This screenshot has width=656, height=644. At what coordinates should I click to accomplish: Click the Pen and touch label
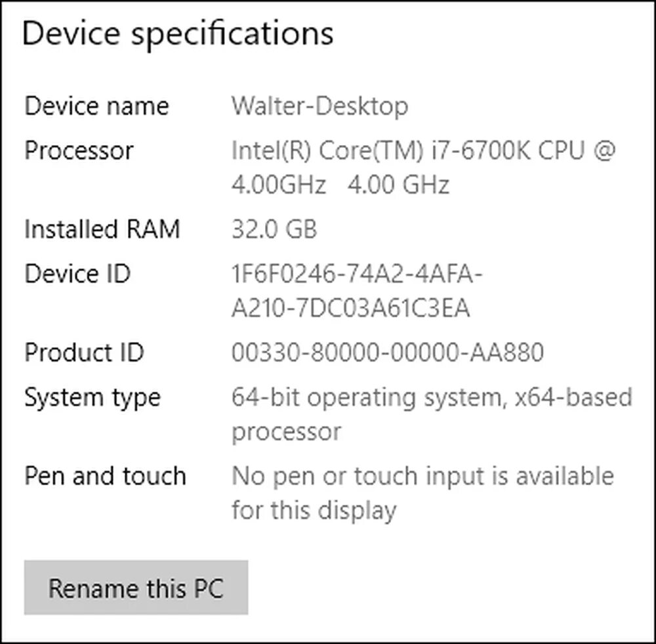[x=105, y=477]
